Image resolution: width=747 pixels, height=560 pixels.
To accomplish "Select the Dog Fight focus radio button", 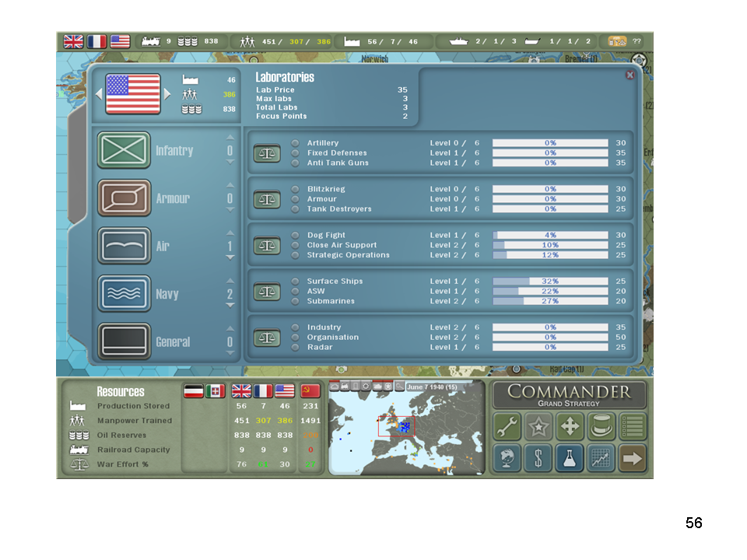I will click(296, 235).
